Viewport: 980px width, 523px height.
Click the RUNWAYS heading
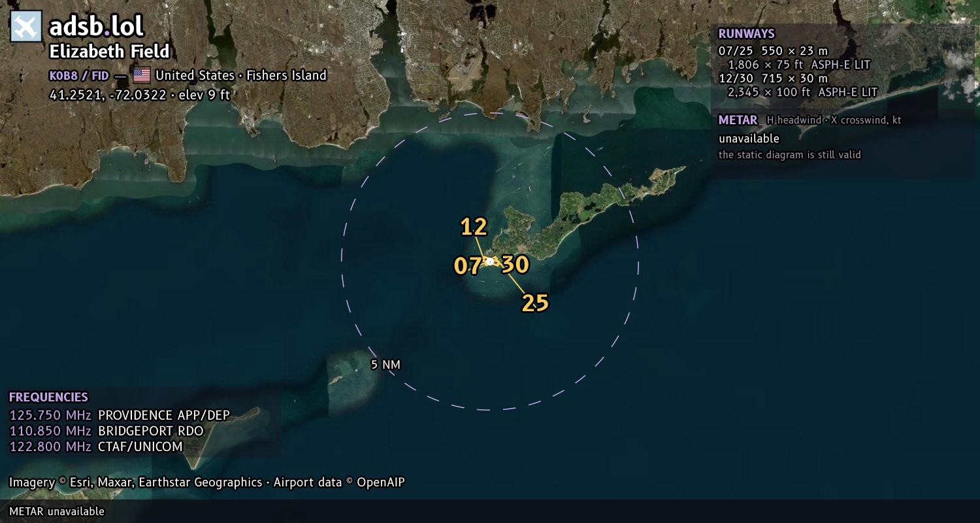point(747,34)
